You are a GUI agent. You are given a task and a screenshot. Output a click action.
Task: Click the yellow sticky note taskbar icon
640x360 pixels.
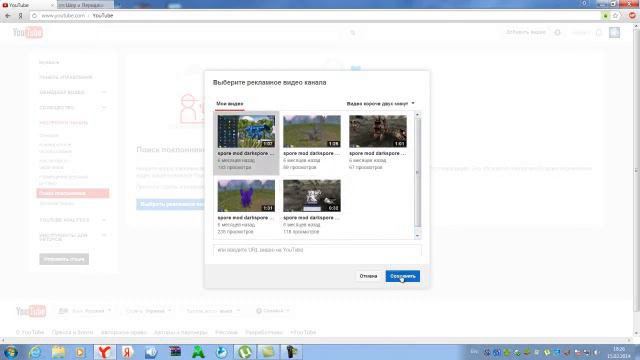click(x=268, y=352)
